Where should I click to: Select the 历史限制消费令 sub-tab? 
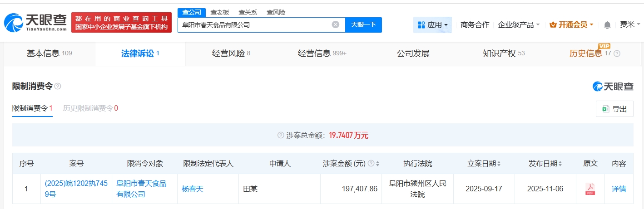[90, 108]
